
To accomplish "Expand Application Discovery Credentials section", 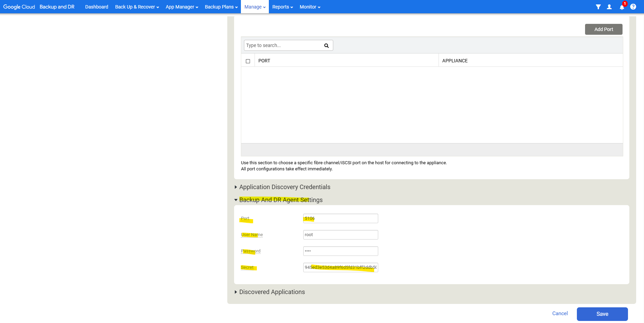I will [285, 187].
